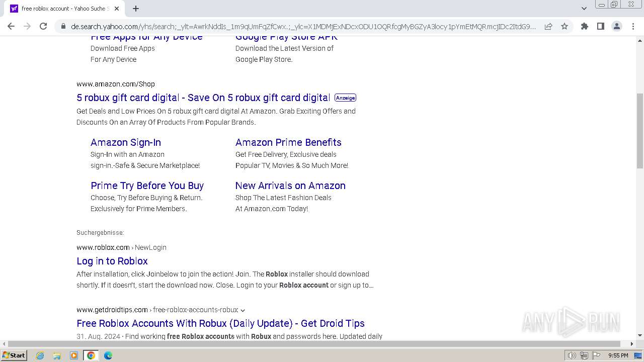
Task: Open Amazon Prime Benefits link
Action: (288, 142)
